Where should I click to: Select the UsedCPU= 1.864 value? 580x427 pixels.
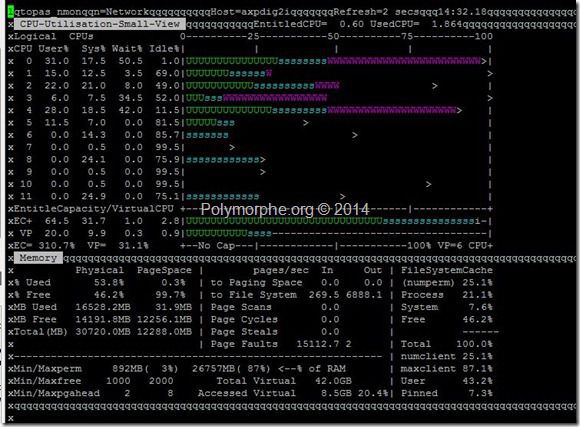click(x=416, y=24)
